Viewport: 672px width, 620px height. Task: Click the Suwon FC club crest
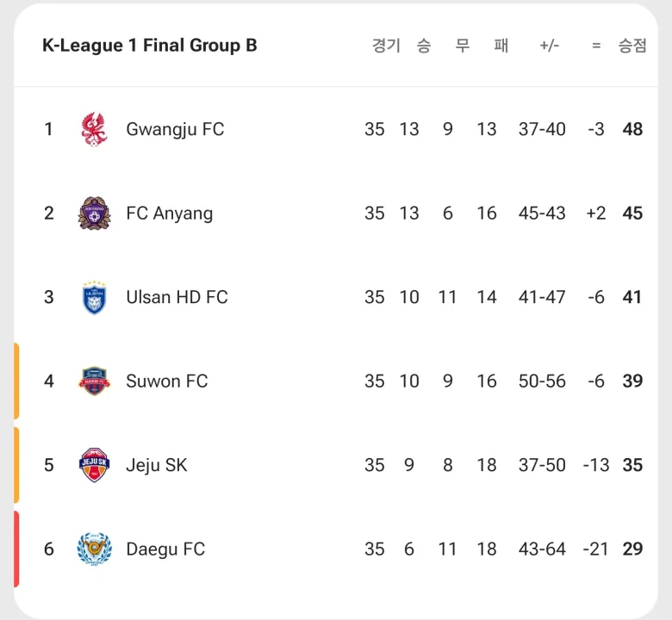pyautogui.click(x=94, y=381)
